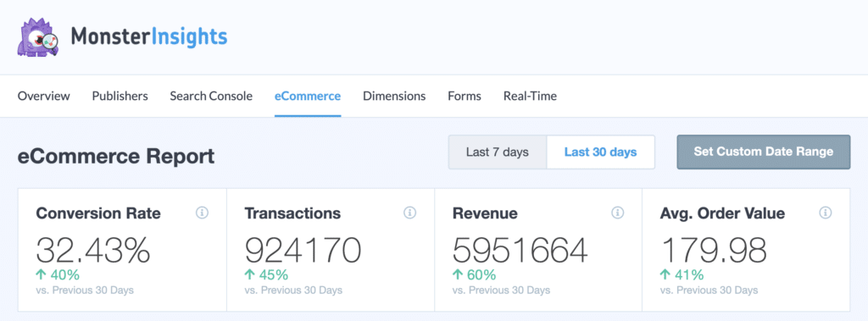The height and width of the screenshot is (321, 868).
Task: Click 'vs. Previous 30 Days' under Transactions
Action: coord(293,290)
